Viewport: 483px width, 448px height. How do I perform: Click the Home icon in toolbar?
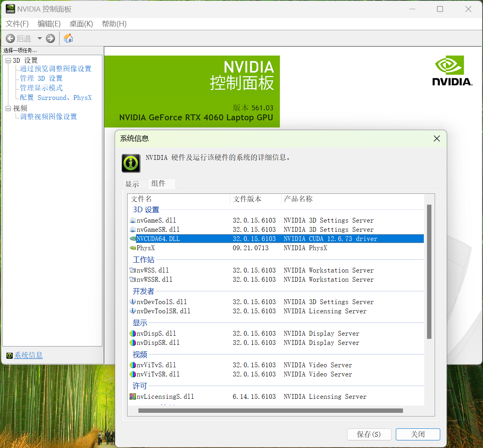coord(68,38)
